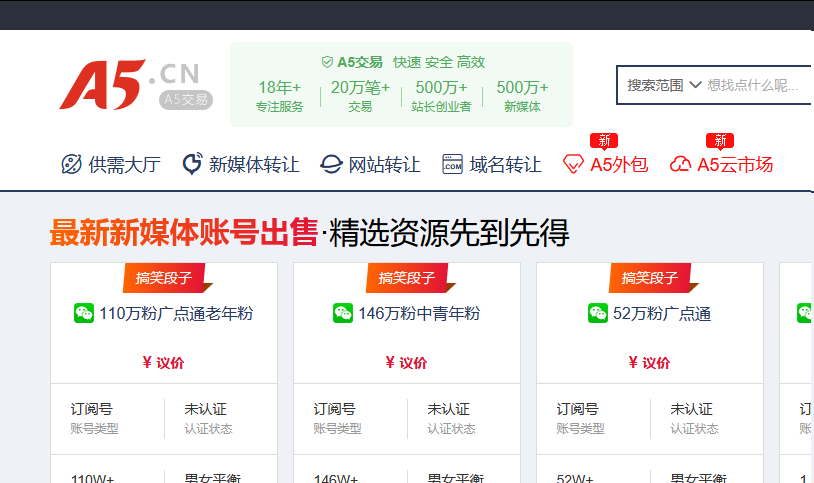Viewport: 814px width, 483px height.
Task: Click the 新 badge above A5外包
Action: (604, 141)
